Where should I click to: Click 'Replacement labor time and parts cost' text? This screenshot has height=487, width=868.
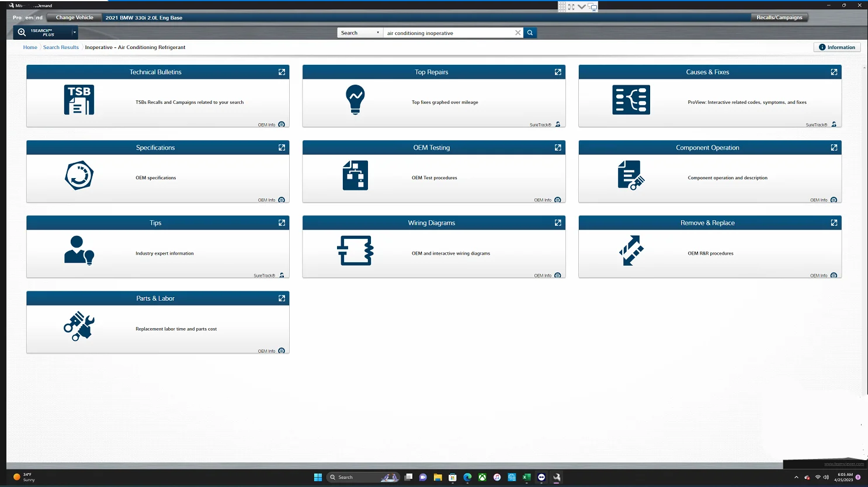[176, 329]
